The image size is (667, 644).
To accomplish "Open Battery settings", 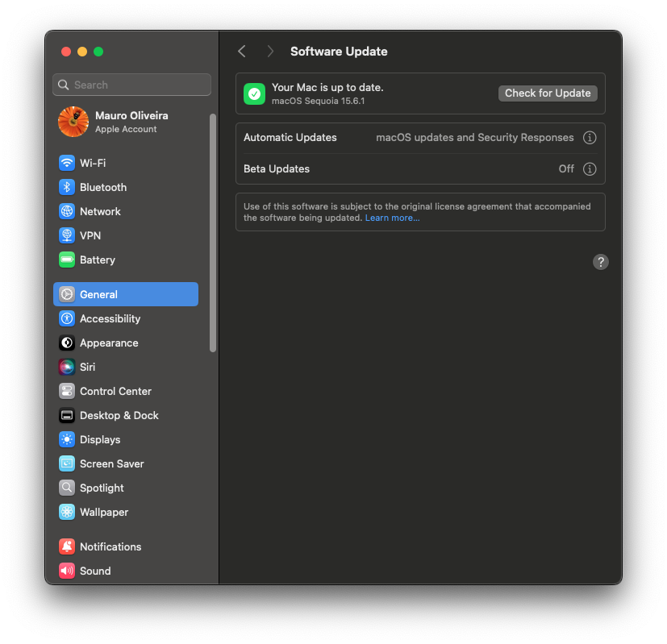I will tap(66, 260).
